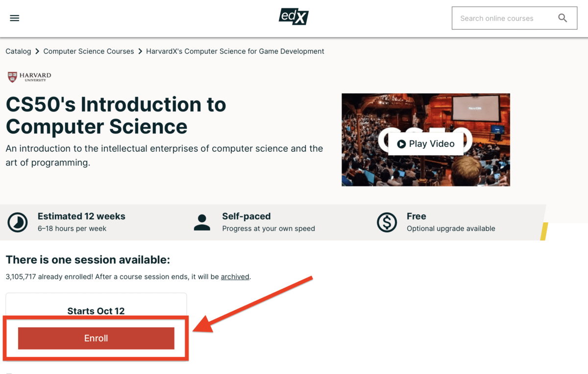The width and height of the screenshot is (588, 374).
Task: Enroll in the CS50 course session
Action: [x=96, y=338]
